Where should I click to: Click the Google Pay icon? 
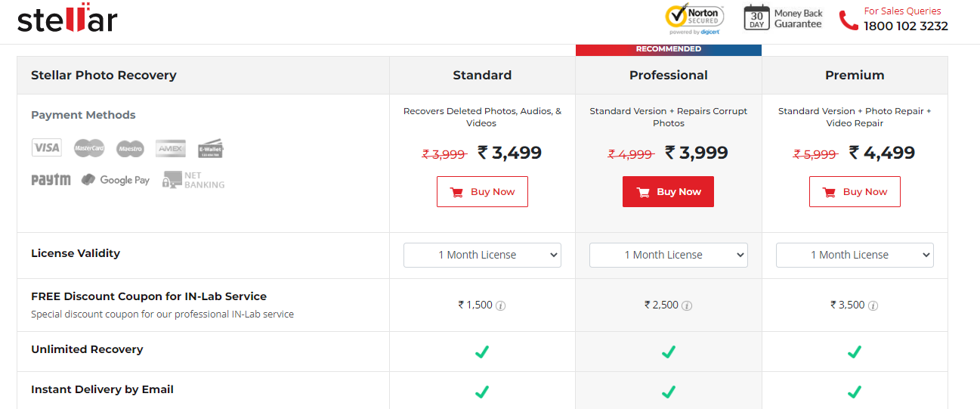point(116,180)
